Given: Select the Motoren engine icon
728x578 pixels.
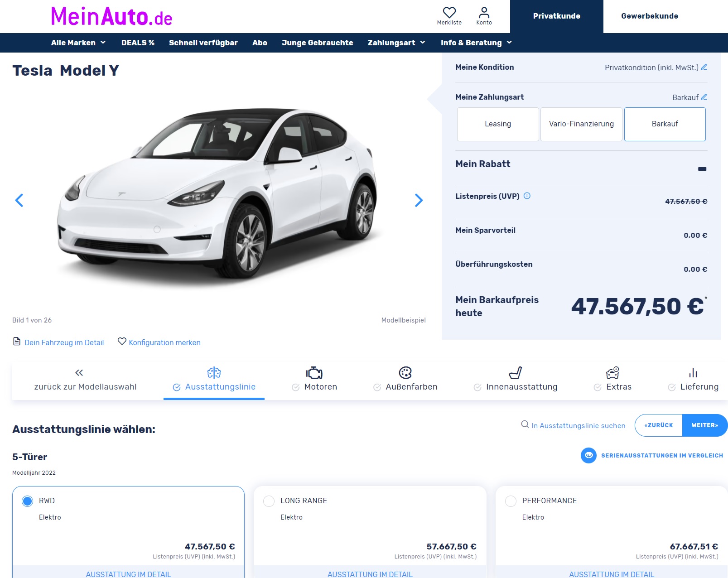Looking at the screenshot, I should (x=314, y=372).
